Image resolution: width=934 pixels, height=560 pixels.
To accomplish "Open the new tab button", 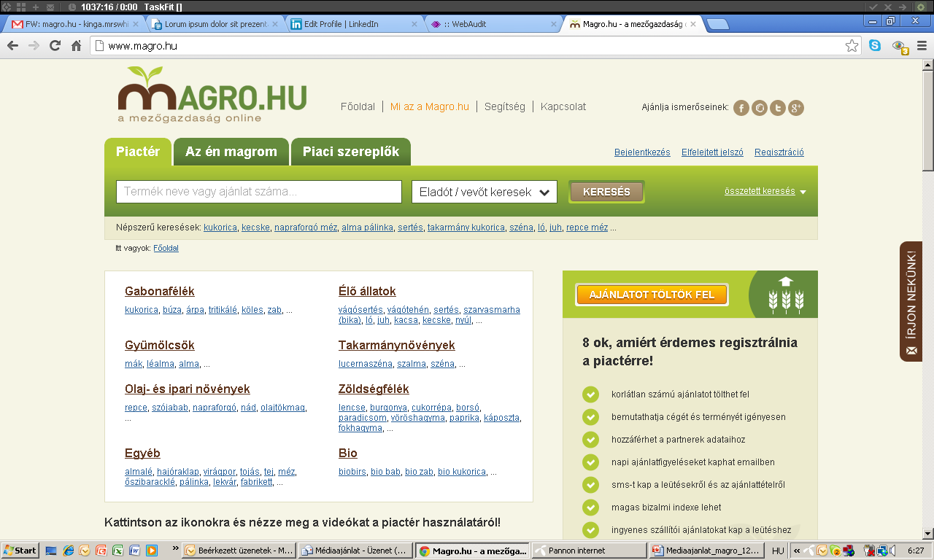I will 718,24.
